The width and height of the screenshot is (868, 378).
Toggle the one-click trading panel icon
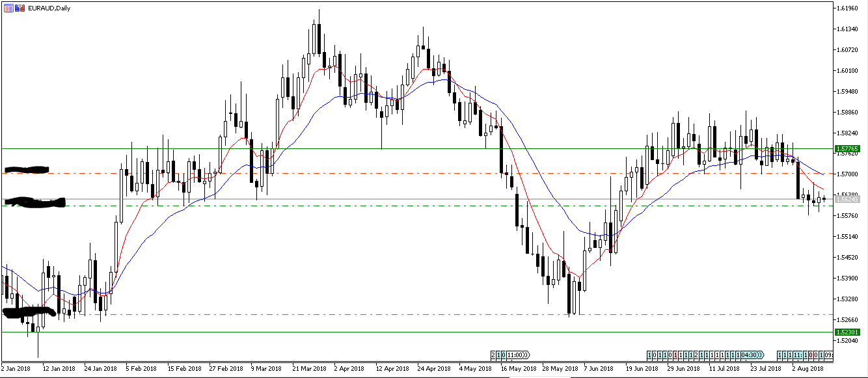[8, 8]
